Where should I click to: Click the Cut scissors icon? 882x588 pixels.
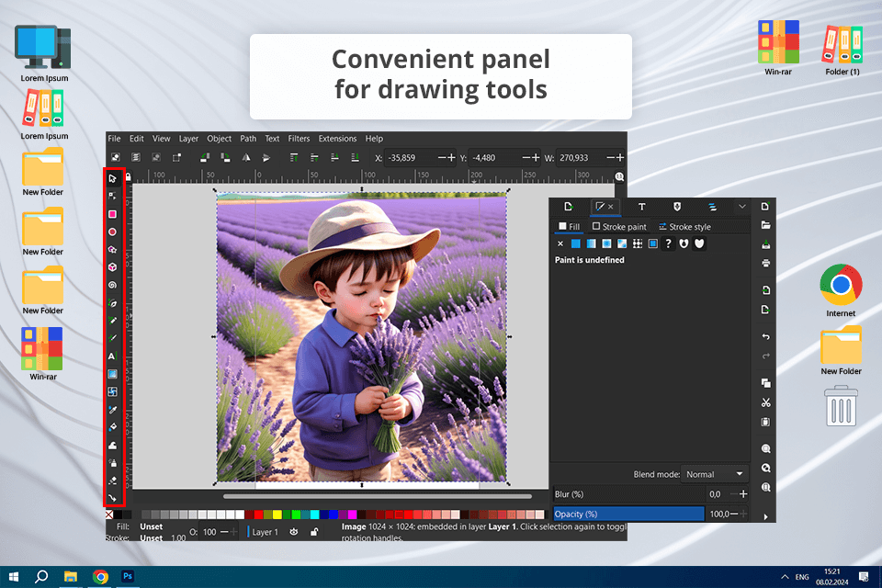coord(765,402)
